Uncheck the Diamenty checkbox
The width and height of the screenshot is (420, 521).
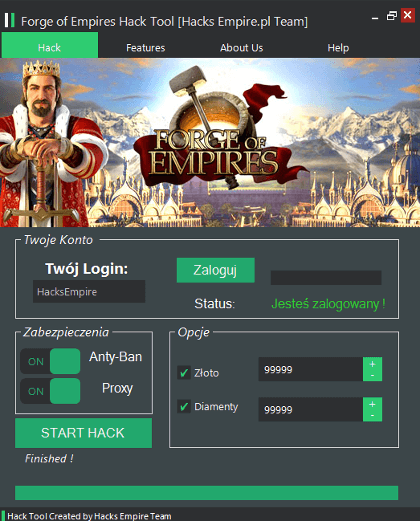pyautogui.click(x=184, y=406)
